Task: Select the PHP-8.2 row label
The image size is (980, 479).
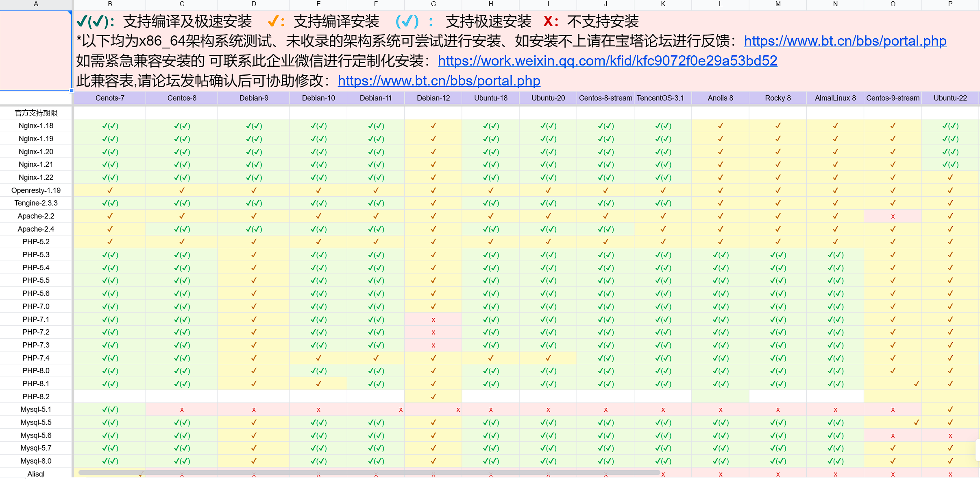Action: click(36, 396)
